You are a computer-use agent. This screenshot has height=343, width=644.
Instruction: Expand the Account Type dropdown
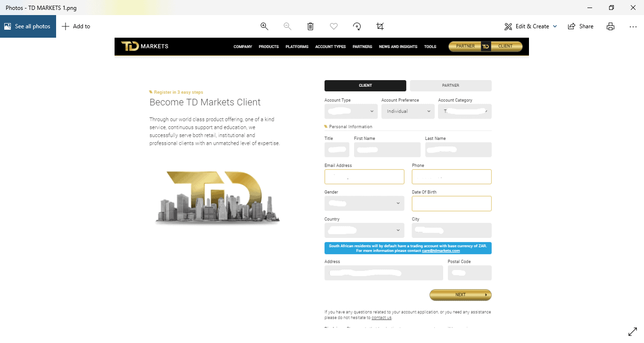351,111
